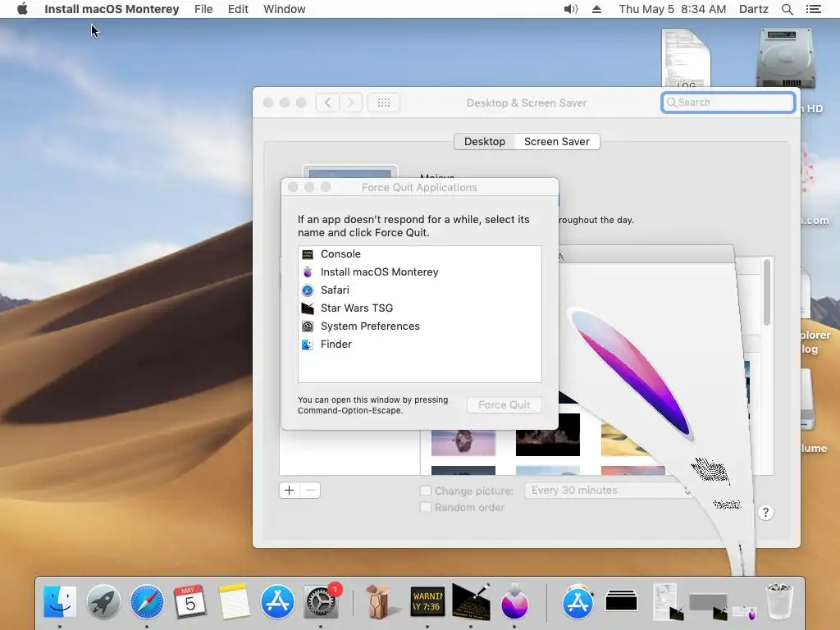Tick the Change picture checkbox
840x630 pixels.
point(426,491)
